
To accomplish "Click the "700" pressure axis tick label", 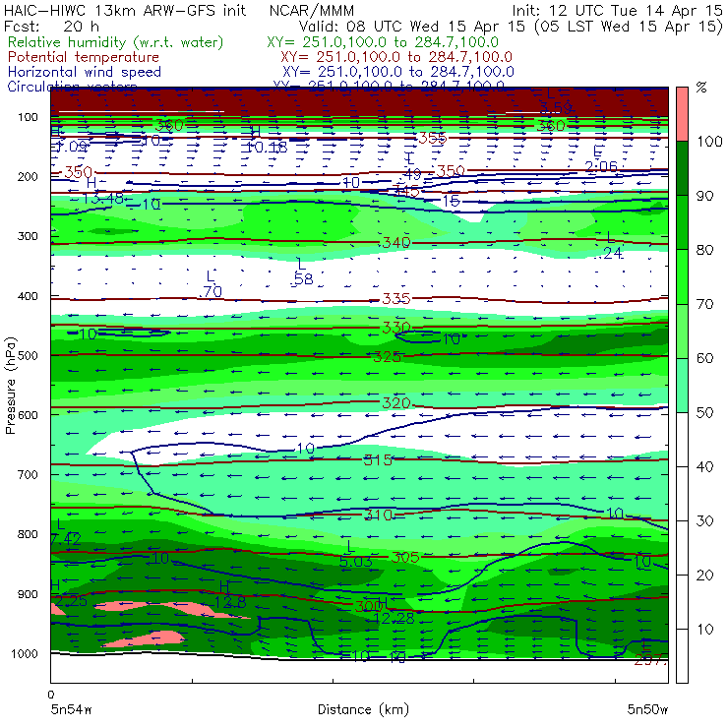I will (28, 474).
